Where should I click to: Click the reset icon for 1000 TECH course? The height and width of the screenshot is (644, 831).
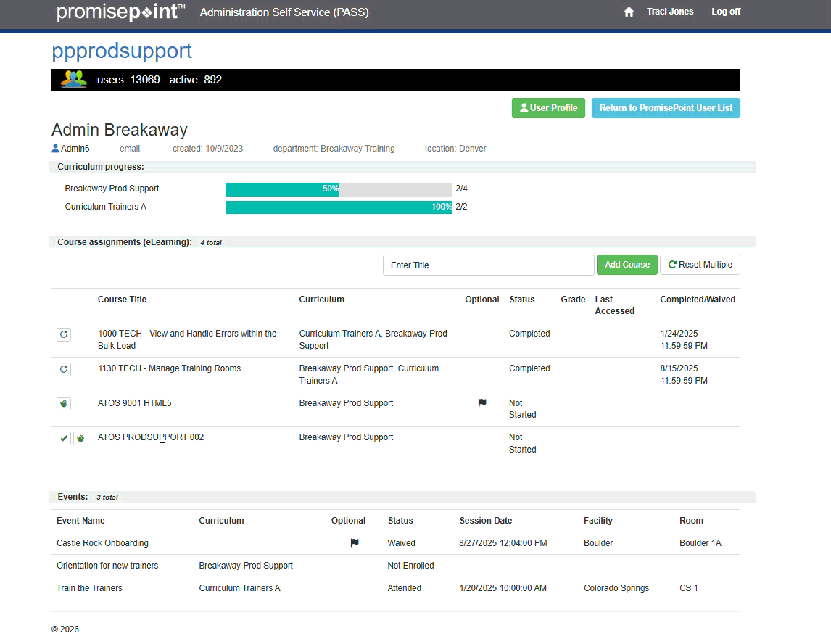click(x=64, y=334)
